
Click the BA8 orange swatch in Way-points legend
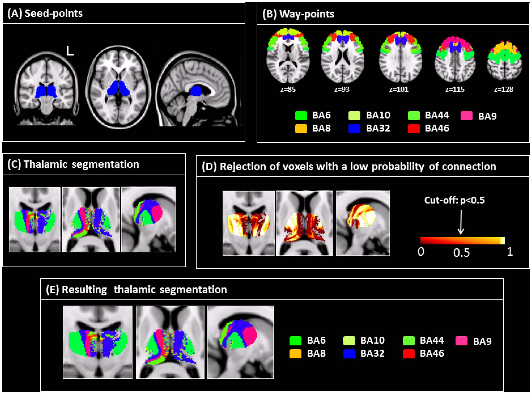pos(301,128)
